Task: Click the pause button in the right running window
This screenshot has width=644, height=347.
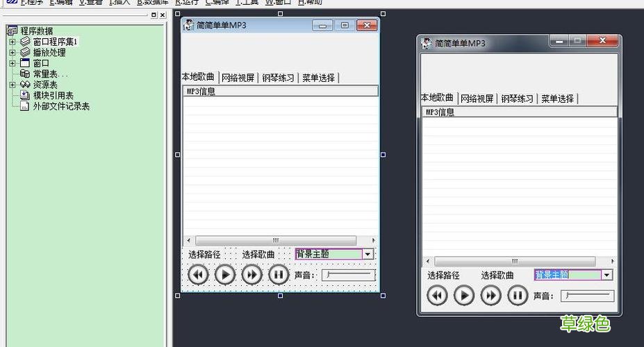Action: point(518,296)
